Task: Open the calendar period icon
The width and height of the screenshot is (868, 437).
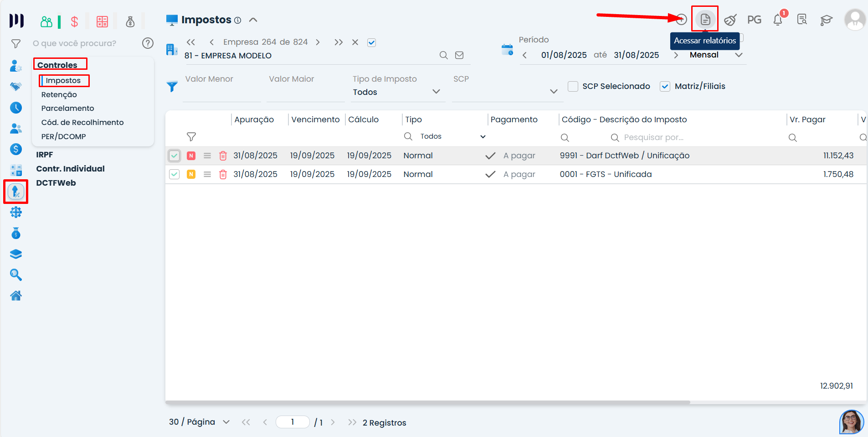Action: [x=507, y=50]
